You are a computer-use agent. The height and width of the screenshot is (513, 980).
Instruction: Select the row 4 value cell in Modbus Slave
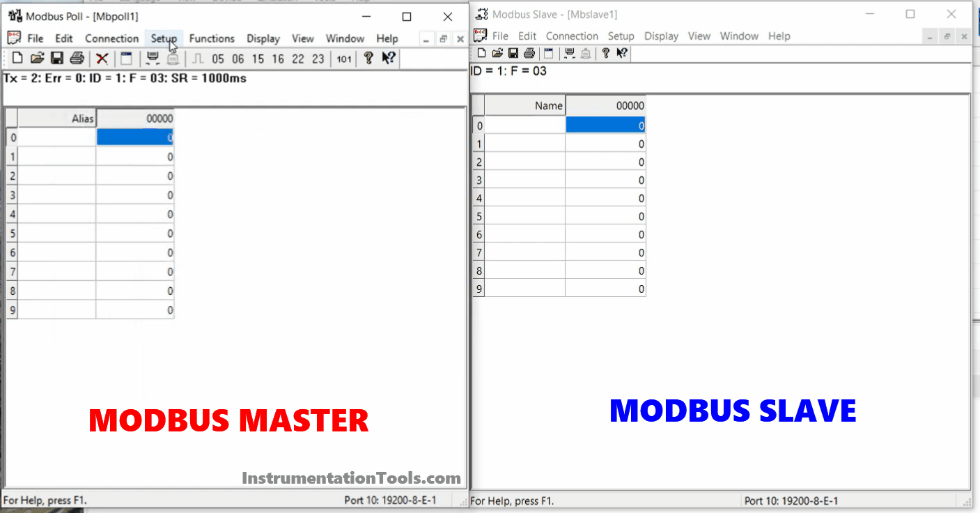(606, 198)
